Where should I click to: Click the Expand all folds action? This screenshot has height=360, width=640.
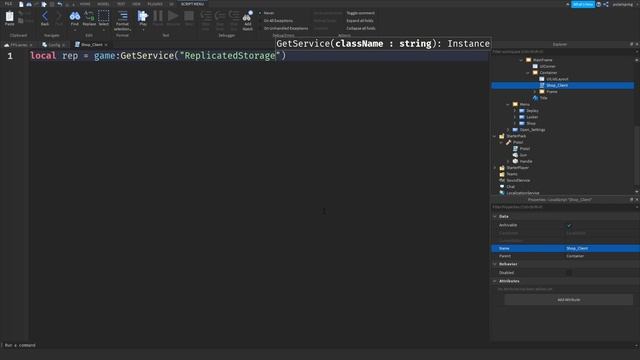pos(360,21)
